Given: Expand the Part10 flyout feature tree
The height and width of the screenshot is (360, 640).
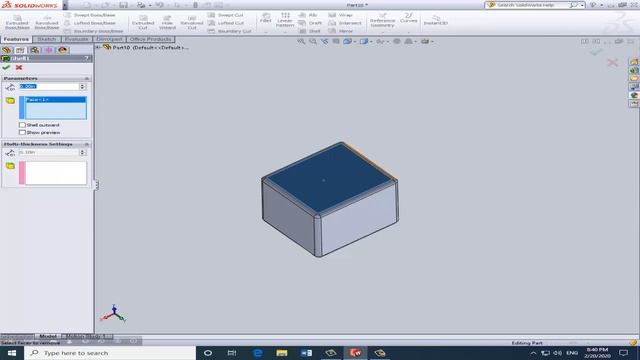Looking at the screenshot, I should pos(98,47).
